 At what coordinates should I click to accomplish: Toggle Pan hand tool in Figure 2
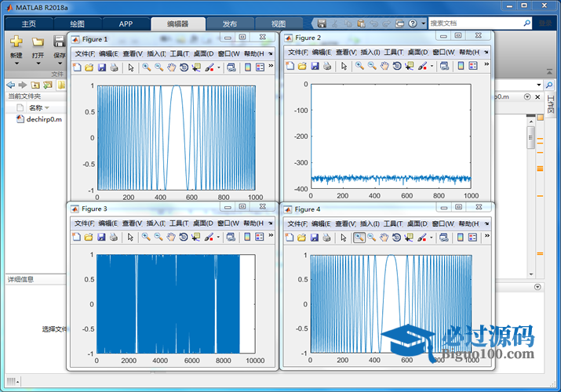[384, 66]
